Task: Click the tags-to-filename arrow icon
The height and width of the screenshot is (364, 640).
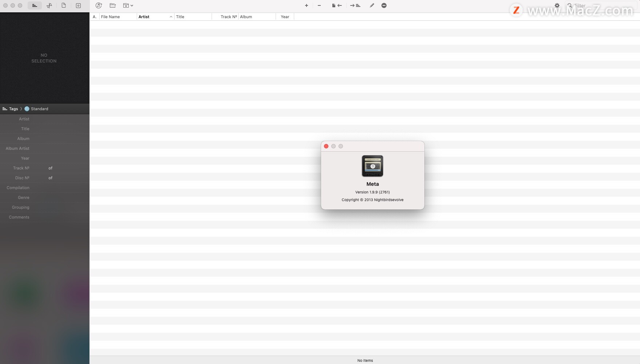Action: tap(337, 5)
